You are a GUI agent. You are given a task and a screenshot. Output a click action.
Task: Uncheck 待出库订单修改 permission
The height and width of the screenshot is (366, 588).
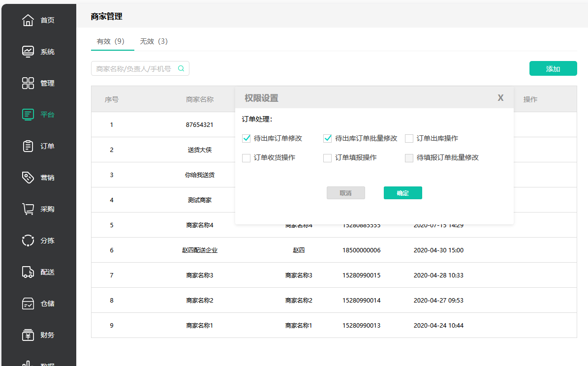tap(246, 138)
